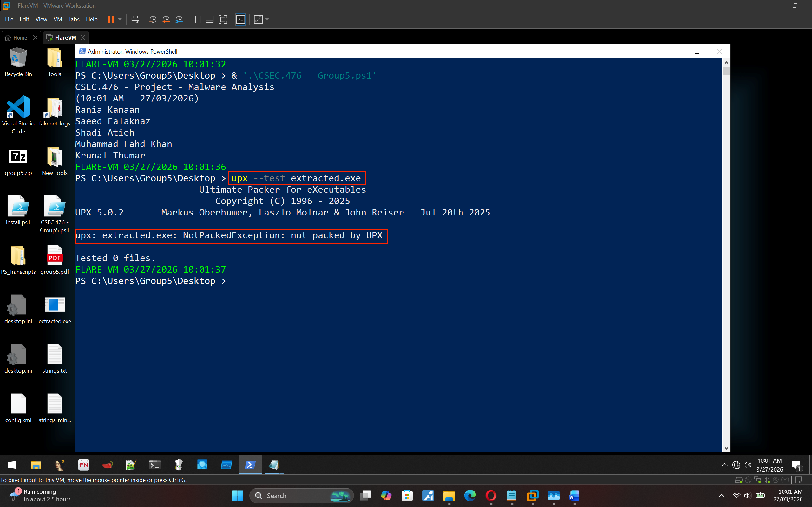Open the snapshot manager wrench icon
The image size is (812, 507).
pyautogui.click(x=179, y=19)
